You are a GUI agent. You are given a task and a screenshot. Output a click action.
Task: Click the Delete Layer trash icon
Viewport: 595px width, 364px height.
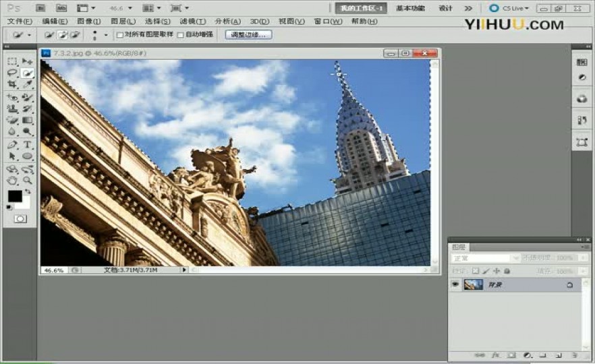tap(575, 355)
